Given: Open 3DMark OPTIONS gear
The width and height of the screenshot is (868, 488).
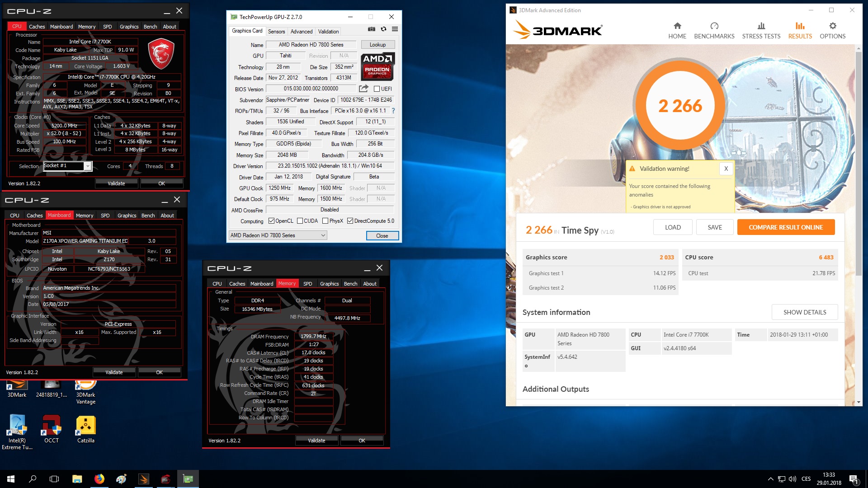Looking at the screenshot, I should coord(832,30).
